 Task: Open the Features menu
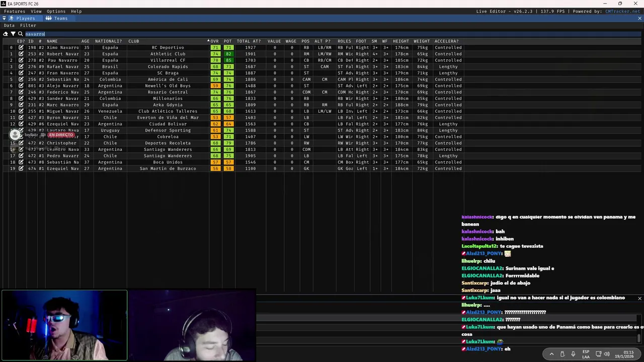[x=15, y=11]
